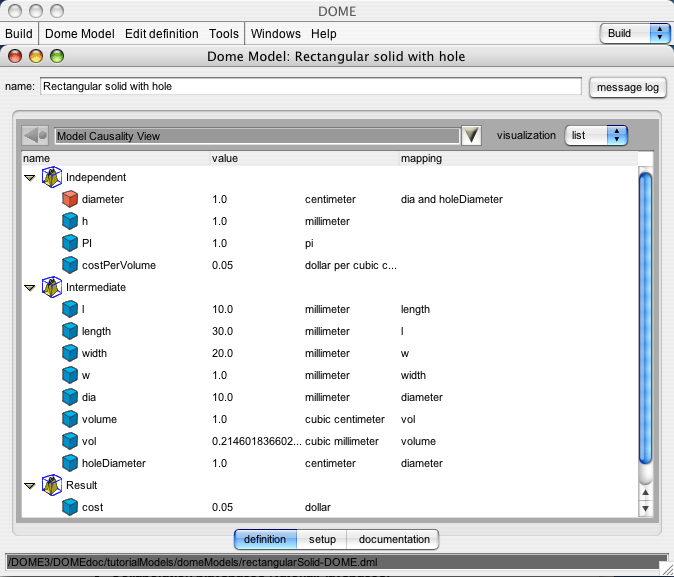Click the 0.05 value of cost
The height and width of the screenshot is (577, 674).
tap(222, 507)
